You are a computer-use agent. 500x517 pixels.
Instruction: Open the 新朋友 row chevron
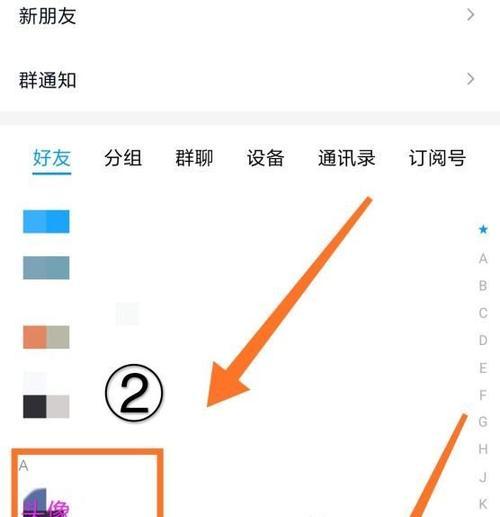[470, 15]
